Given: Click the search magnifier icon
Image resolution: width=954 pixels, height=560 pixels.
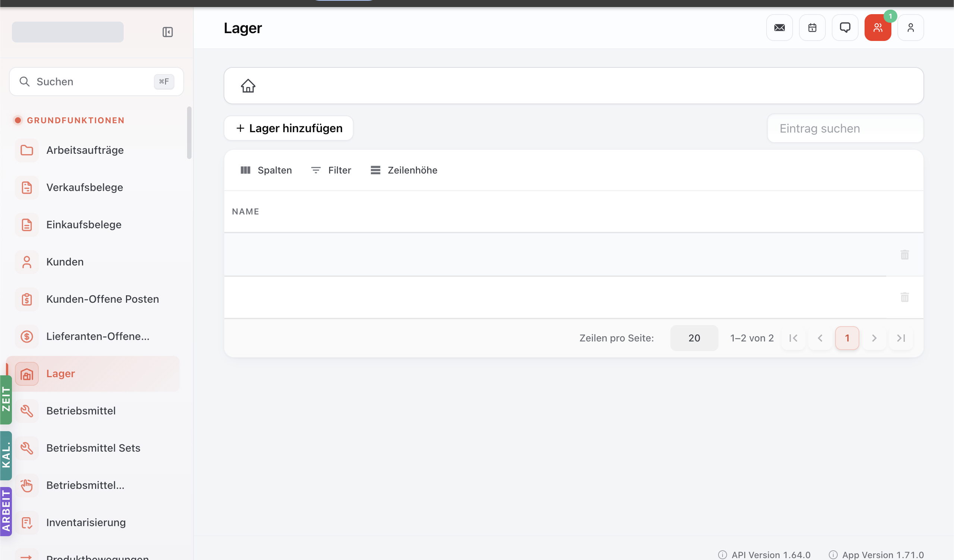Looking at the screenshot, I should coord(25,81).
